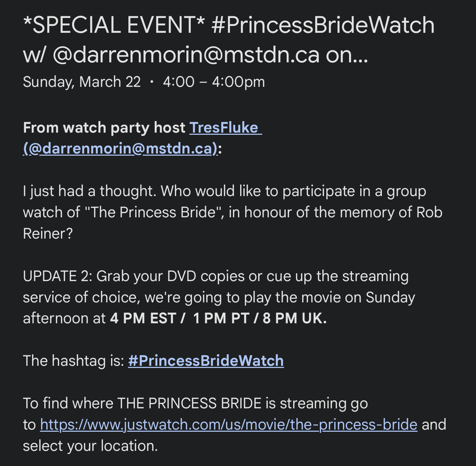Click the underlined (@darrenmorin@mstdn.ca) handle link

click(x=120, y=148)
